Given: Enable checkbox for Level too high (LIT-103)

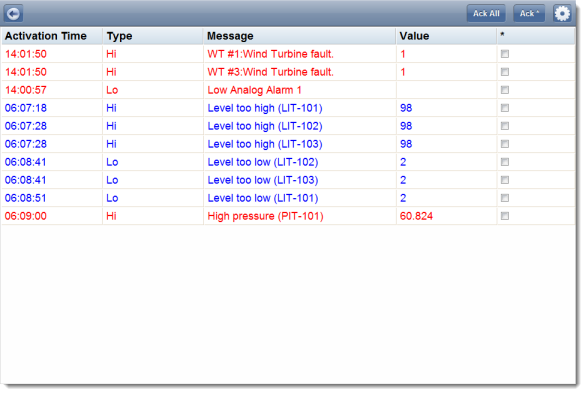Looking at the screenshot, I should 505,144.
